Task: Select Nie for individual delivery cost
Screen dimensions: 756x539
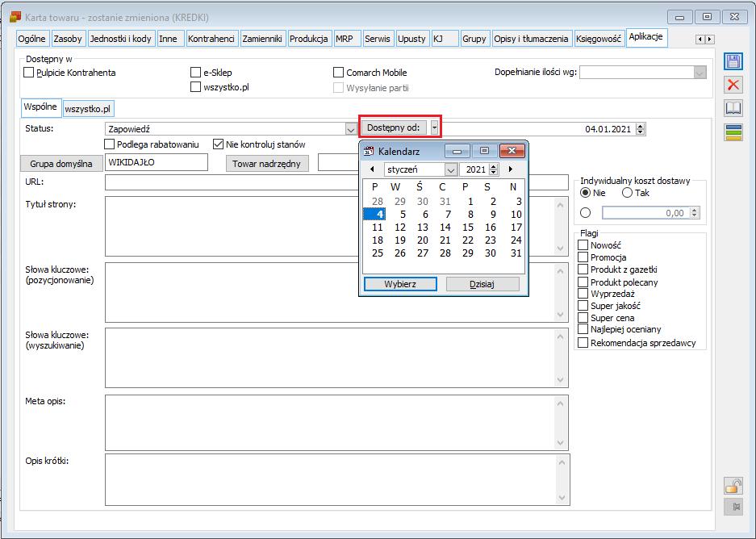Action: [585, 193]
